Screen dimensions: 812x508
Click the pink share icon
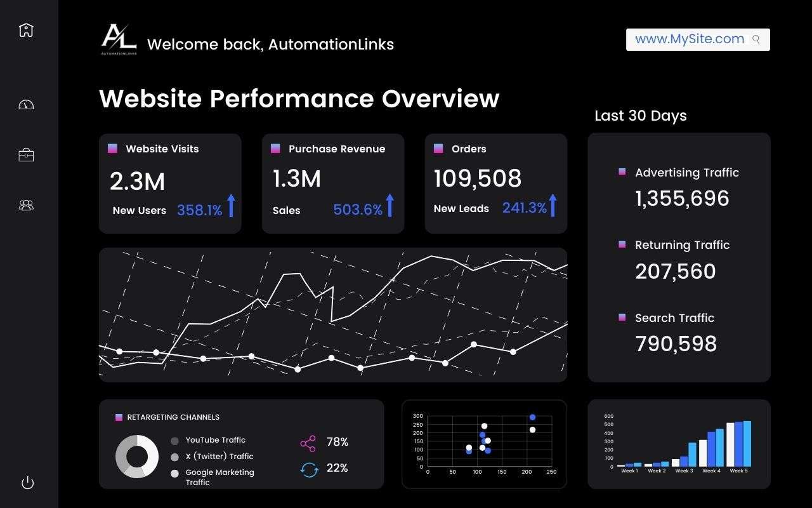pos(308,443)
